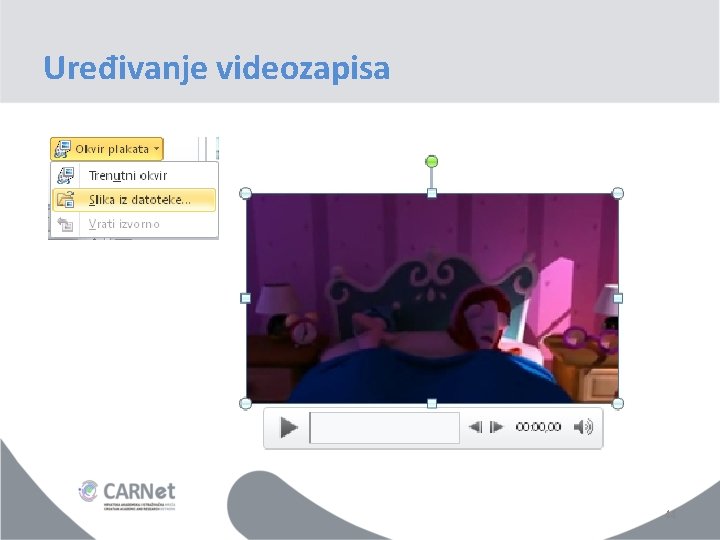Step the video forward one frame
This screenshot has width=720, height=540.
pyautogui.click(x=496, y=427)
